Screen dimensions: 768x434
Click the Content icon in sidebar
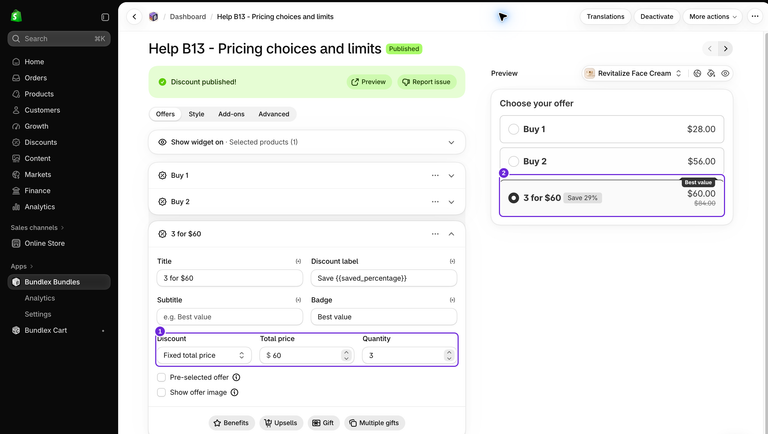(x=16, y=159)
